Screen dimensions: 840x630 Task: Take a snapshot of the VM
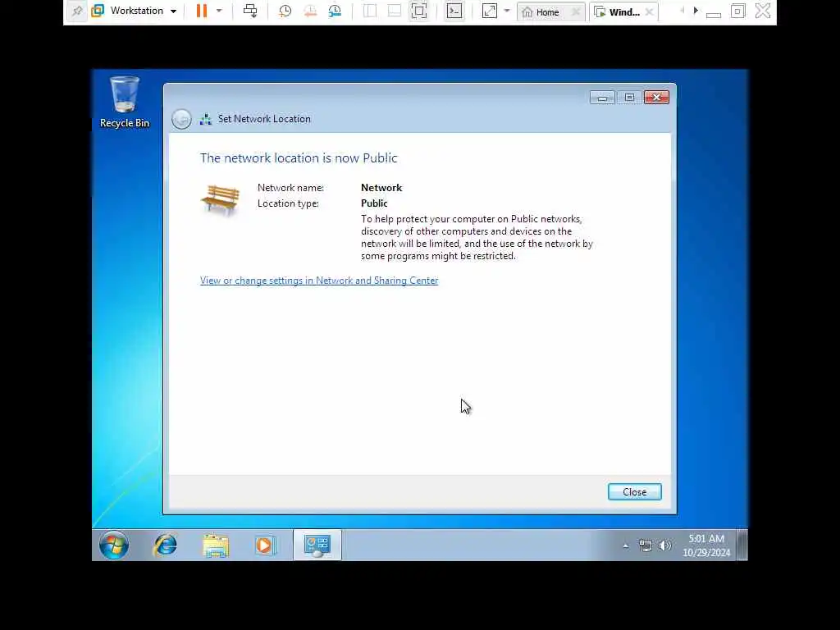tap(285, 11)
